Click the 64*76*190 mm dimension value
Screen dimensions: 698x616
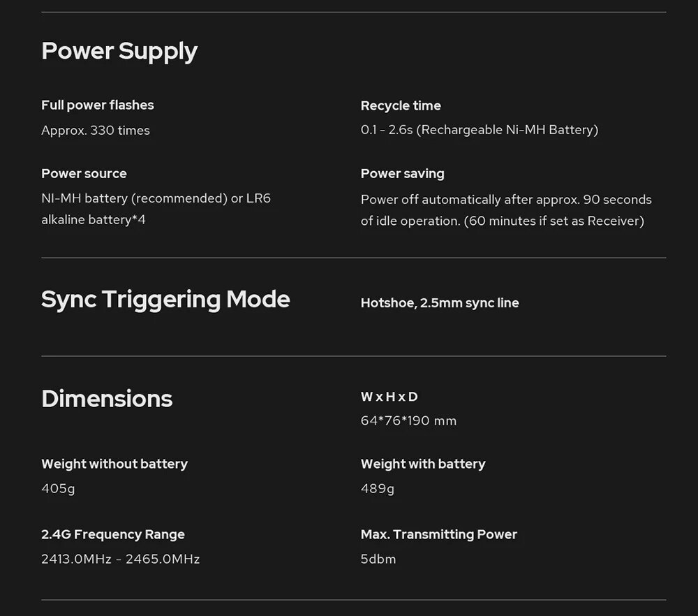(x=408, y=421)
